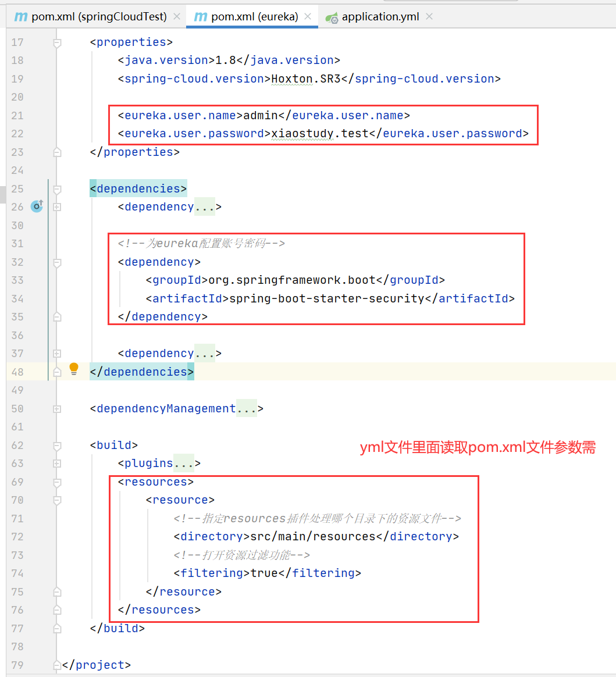Click fold end marker at line 48
616x677 pixels.
click(x=57, y=372)
